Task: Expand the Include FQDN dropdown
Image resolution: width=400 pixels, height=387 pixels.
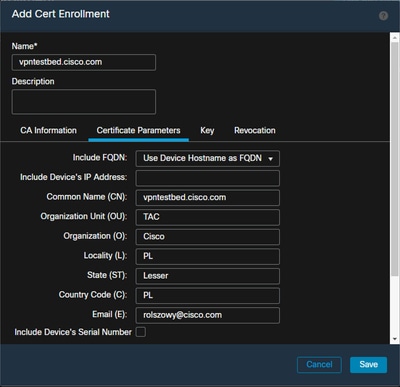Action: [x=208, y=158]
